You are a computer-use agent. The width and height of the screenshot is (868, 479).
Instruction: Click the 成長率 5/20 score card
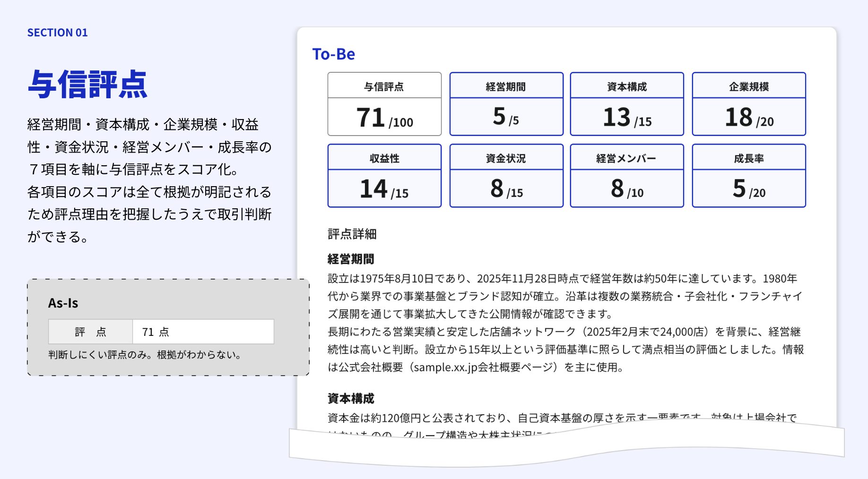pyautogui.click(x=748, y=175)
